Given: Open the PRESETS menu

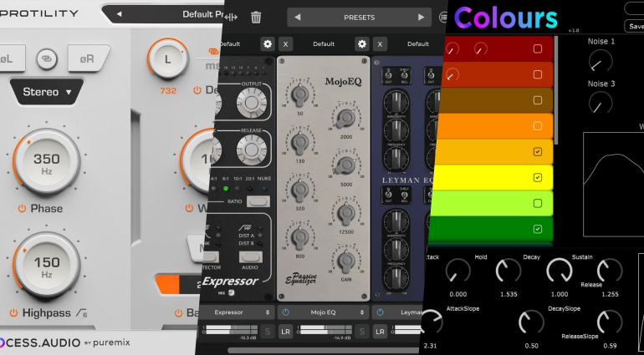Looking at the screenshot, I should pyautogui.click(x=360, y=18).
